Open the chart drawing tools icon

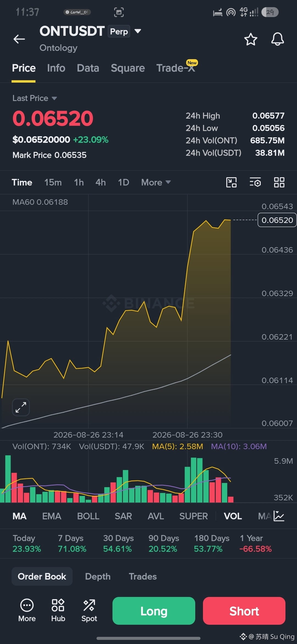click(x=231, y=182)
